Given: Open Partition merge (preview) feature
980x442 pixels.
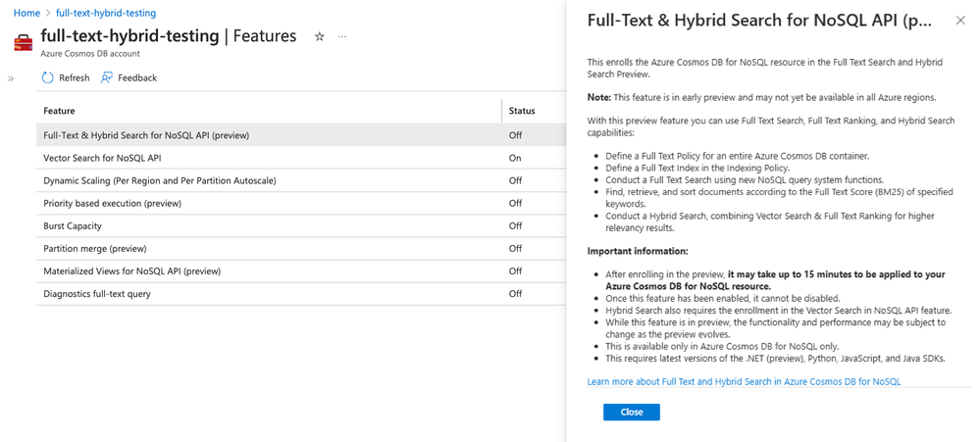Looking at the screenshot, I should [94, 248].
